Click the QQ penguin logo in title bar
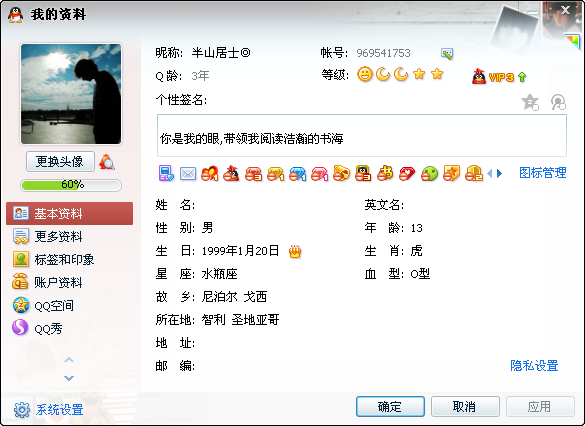 point(15,15)
